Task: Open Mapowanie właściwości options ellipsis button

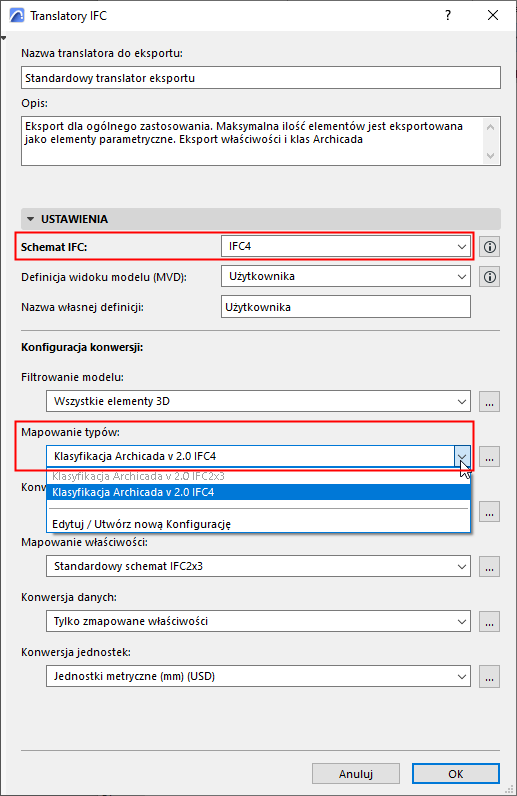Action: tap(490, 567)
